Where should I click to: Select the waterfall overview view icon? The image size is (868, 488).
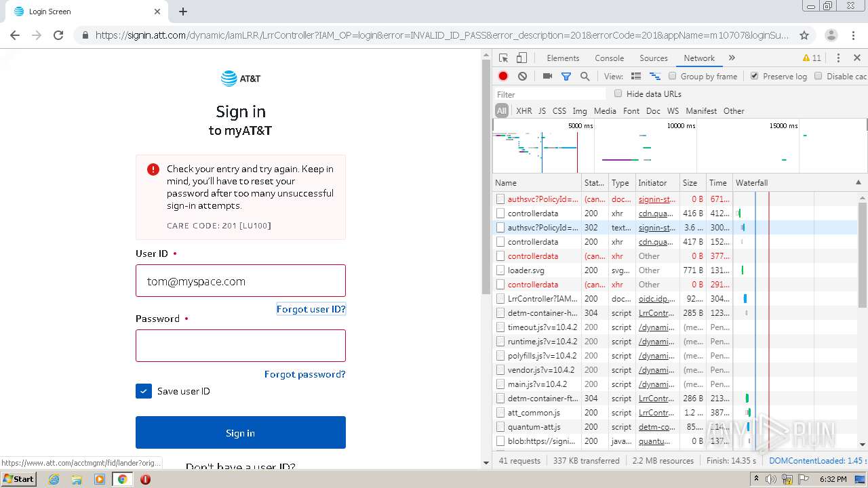pos(655,77)
